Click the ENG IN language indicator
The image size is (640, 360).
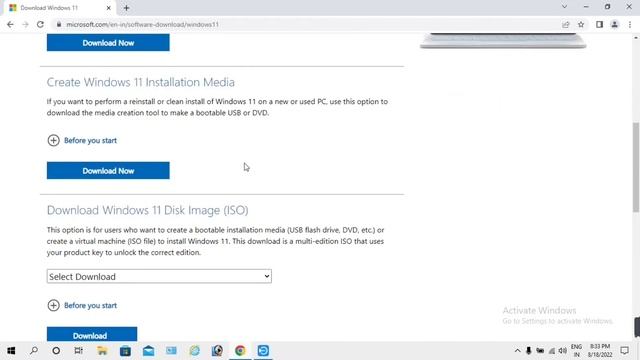(x=576, y=351)
